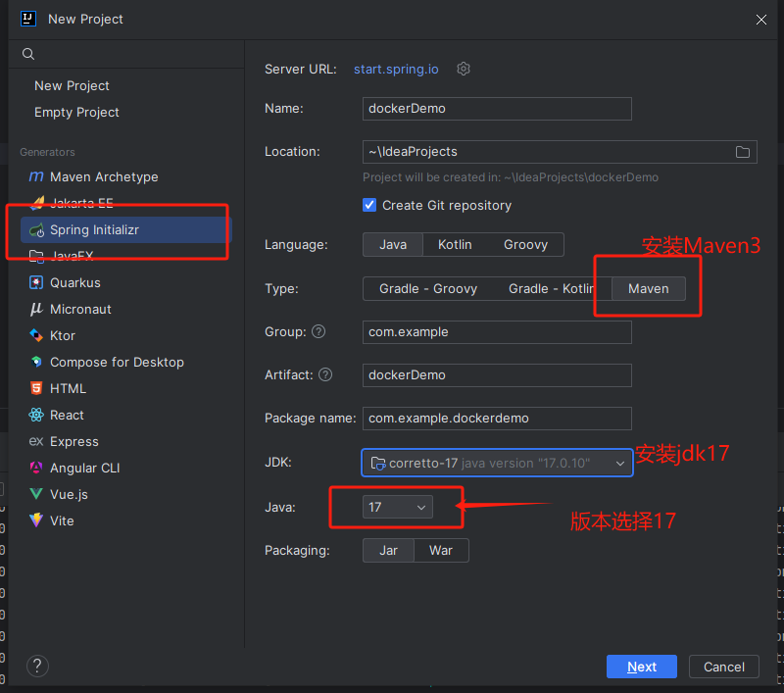784x693 pixels.
Task: Select Maven Archetype generator
Action: coord(126,177)
